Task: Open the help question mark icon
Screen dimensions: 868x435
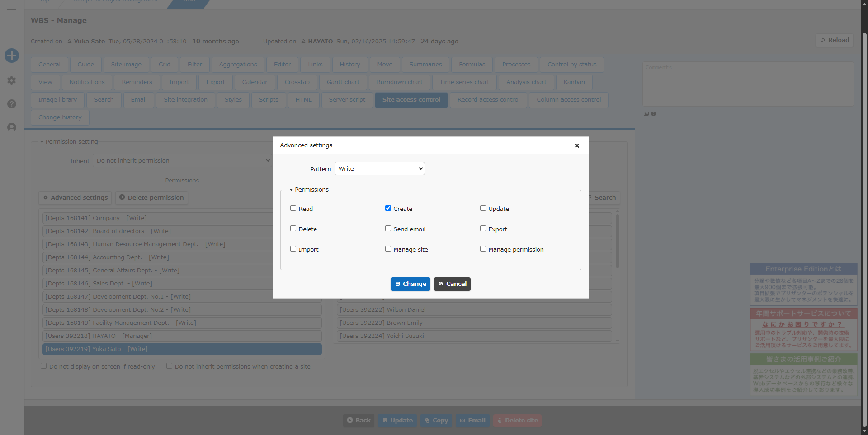Action: (x=12, y=104)
